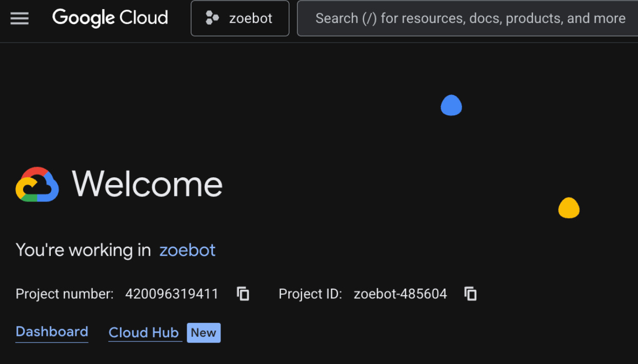Viewport: 638px width, 364px height.
Task: Copy the project ID to clipboard
Action: tap(470, 294)
